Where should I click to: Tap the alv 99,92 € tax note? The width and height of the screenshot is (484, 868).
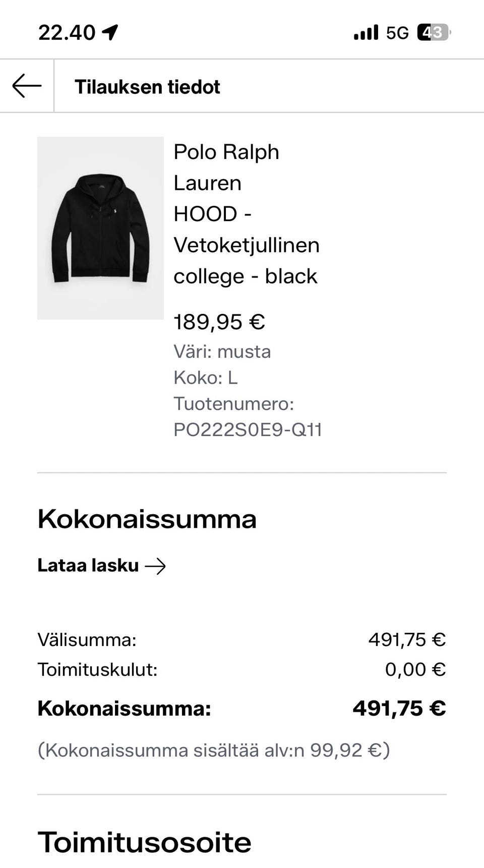coord(214,750)
